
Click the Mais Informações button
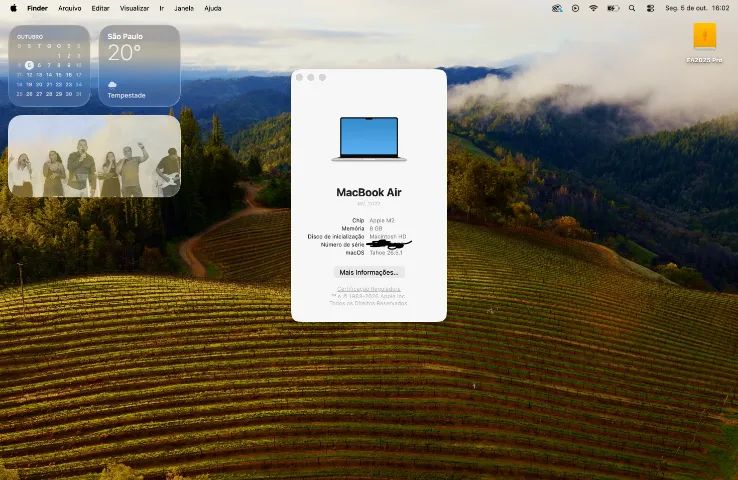(x=369, y=272)
